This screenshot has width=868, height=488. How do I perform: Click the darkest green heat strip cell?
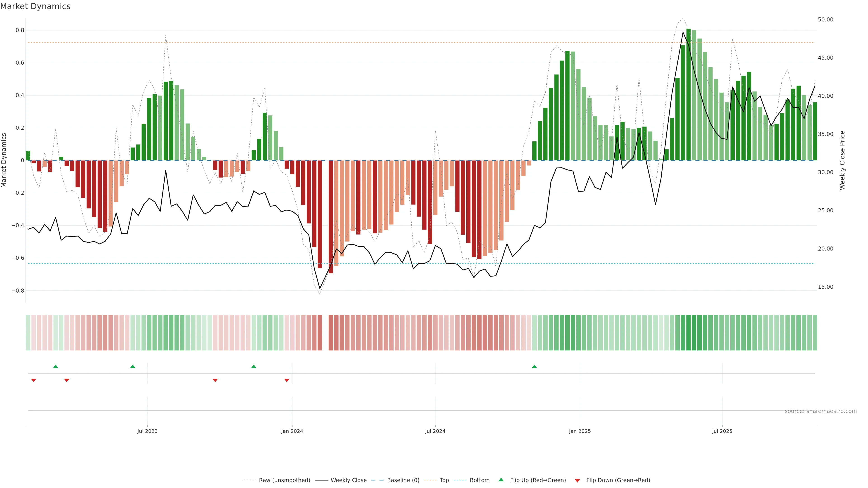688,333
